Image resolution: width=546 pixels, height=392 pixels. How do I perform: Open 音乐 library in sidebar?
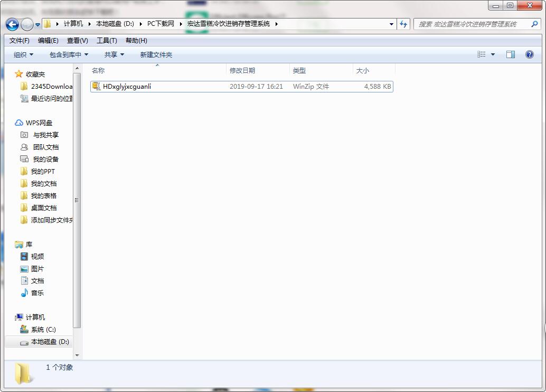[x=37, y=293]
